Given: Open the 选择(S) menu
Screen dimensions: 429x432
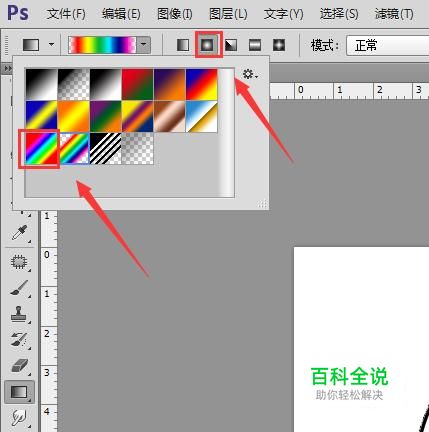Looking at the screenshot, I should 339,14.
